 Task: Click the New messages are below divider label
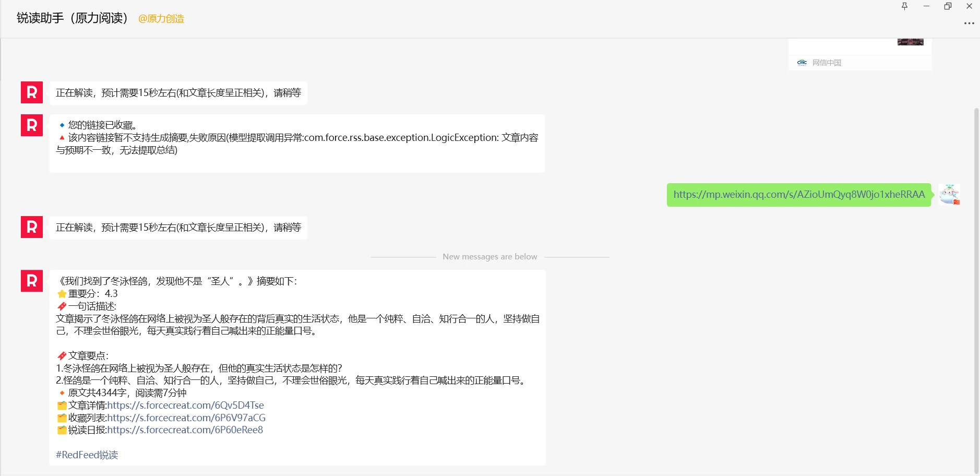click(x=490, y=257)
